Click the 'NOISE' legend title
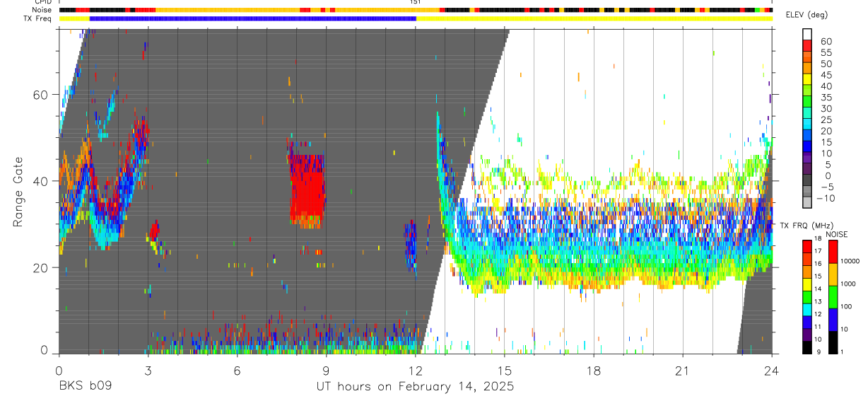Screen dimensions: 868x401 [x=836, y=234]
